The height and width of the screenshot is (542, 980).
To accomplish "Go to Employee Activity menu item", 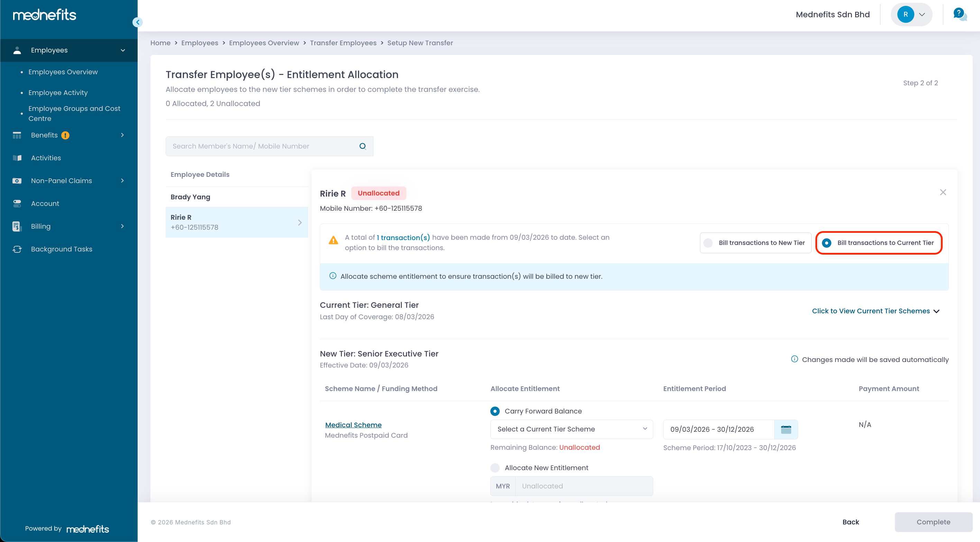I will pos(58,93).
